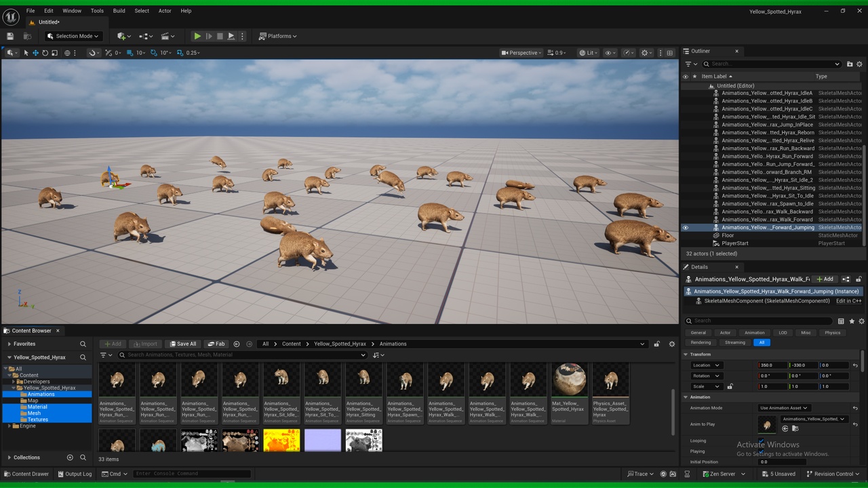Screen dimensions: 868x488
Task: Toggle the Looping checkbox
Action: tap(761, 441)
